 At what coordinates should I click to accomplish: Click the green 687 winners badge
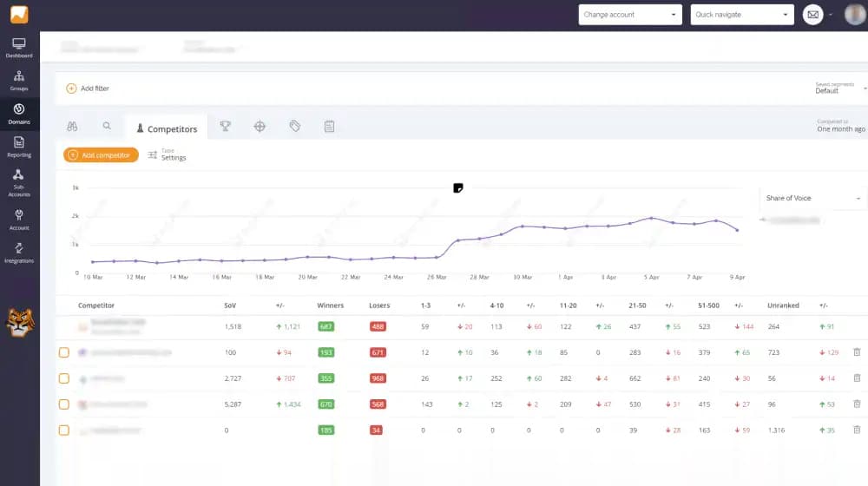(326, 326)
